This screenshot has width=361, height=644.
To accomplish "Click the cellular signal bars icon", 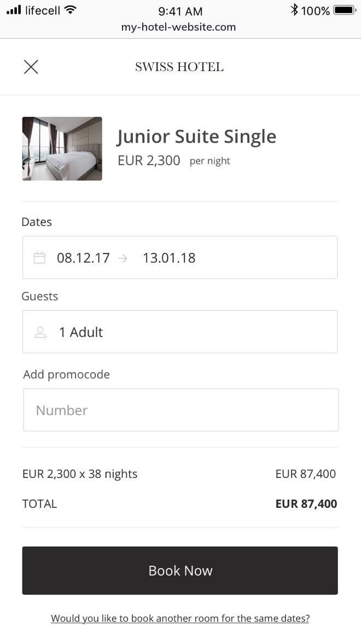I will coord(13,9).
